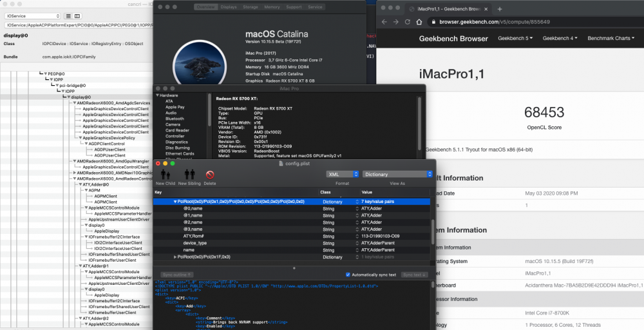
Task: Open a new browser tab with plus icon
Action: pos(500,9)
